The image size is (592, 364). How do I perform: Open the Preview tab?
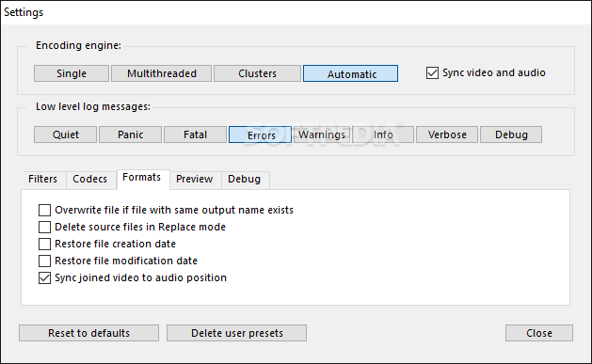point(195,179)
